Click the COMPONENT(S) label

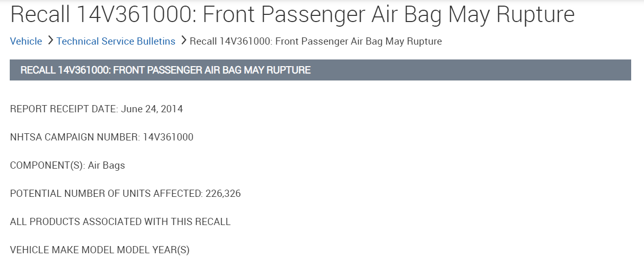click(47, 166)
